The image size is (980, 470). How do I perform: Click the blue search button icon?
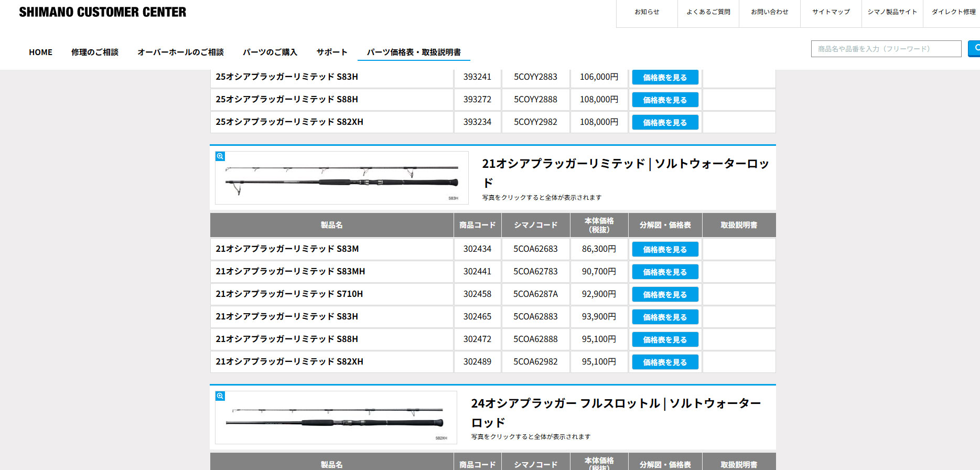pyautogui.click(x=974, y=48)
